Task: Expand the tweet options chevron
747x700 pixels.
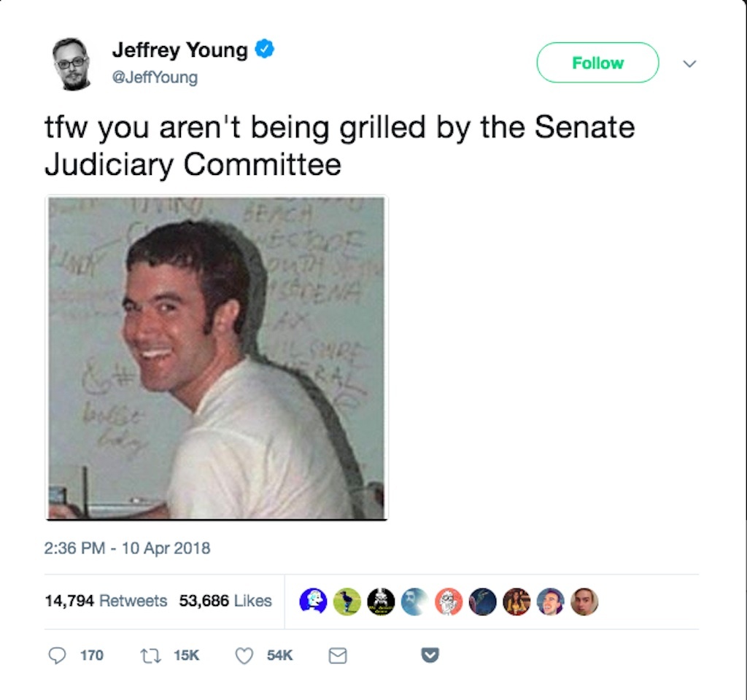Action: (689, 63)
